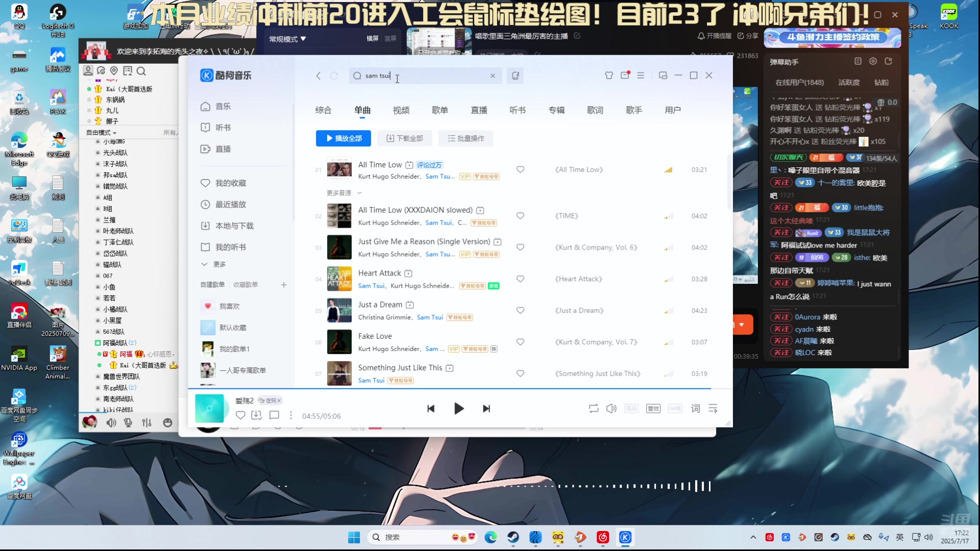Select the 综合 search tab

click(x=323, y=110)
